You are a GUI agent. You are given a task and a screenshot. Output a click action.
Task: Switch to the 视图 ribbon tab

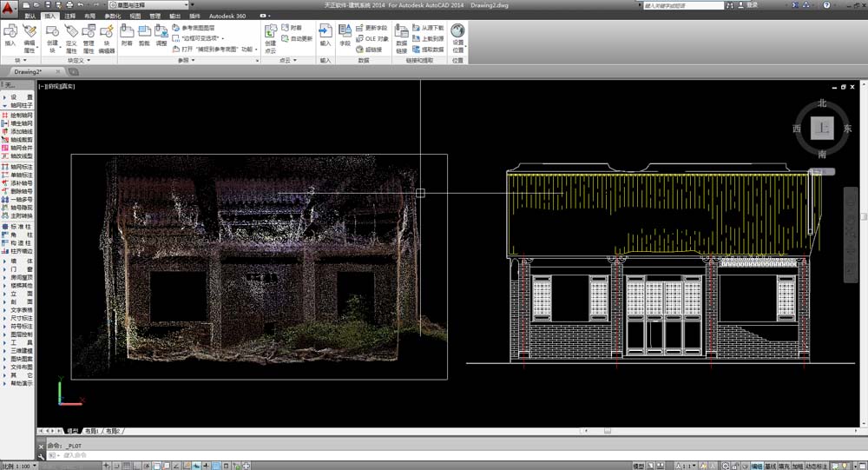135,17
